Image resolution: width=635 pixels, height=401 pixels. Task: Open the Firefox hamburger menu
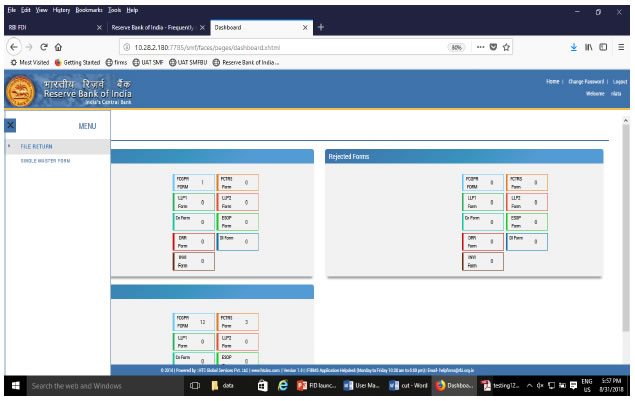click(622, 46)
